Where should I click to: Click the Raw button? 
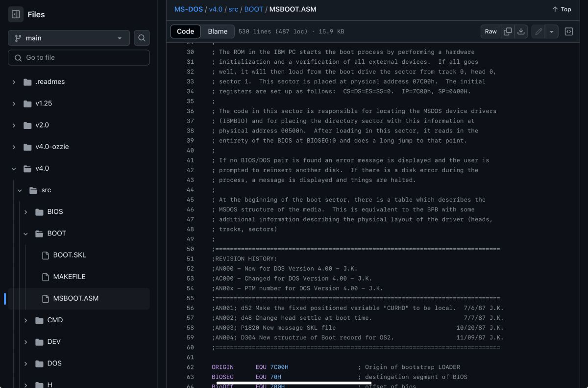490,31
